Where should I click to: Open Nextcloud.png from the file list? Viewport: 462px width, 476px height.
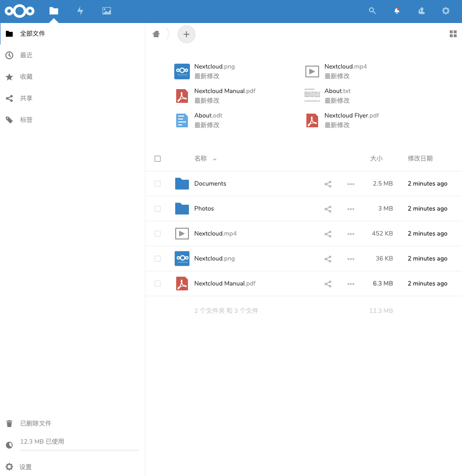pyautogui.click(x=214, y=259)
